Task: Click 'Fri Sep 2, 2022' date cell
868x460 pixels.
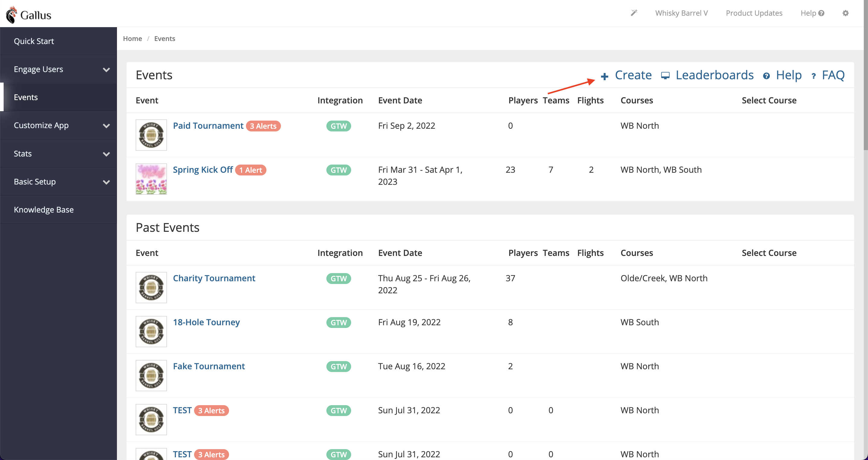Action: coord(406,125)
